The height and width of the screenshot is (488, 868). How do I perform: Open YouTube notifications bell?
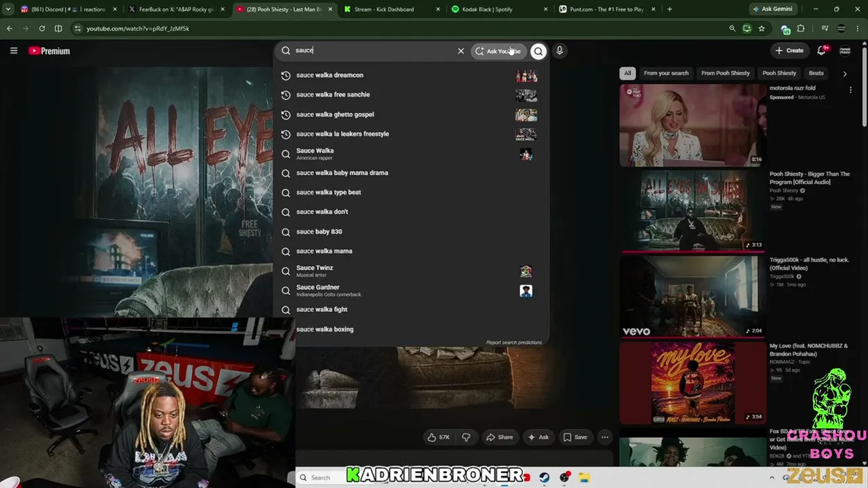(822, 50)
